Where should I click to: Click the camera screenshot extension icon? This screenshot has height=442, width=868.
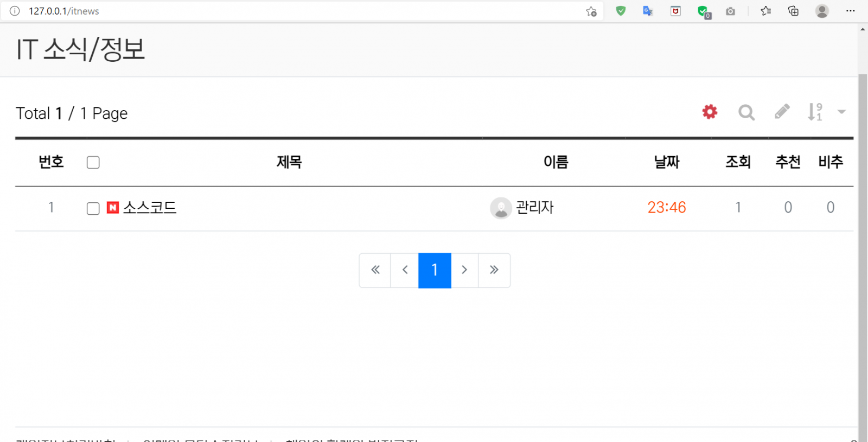(730, 11)
